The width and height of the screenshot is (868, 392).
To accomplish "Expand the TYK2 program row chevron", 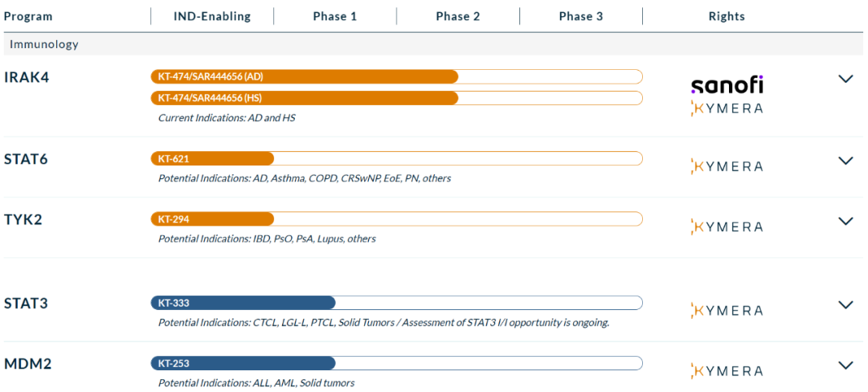I will pos(845,221).
